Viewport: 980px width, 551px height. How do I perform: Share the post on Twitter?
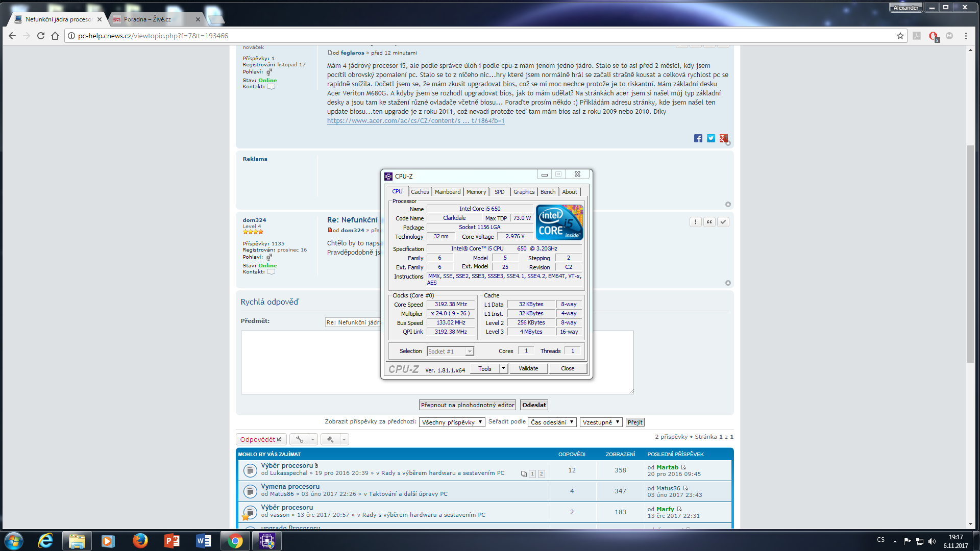tap(710, 138)
